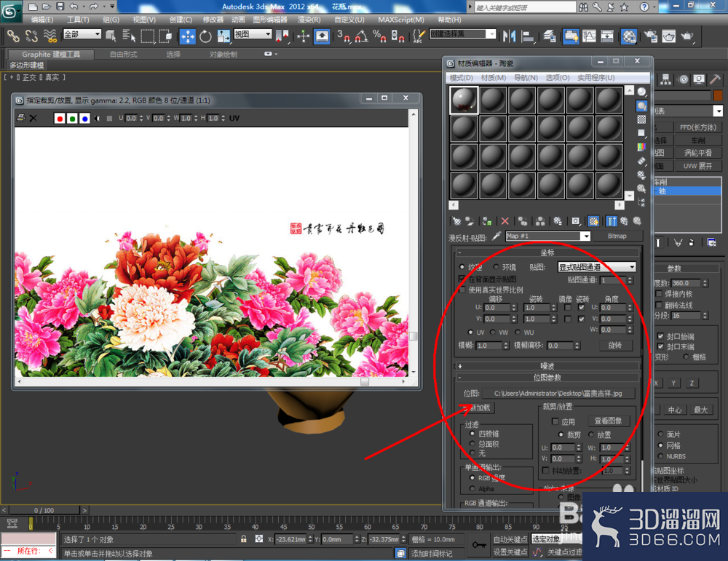Click the 重新加载 reload button
Screen dimensions: 728x561
[x=477, y=408]
